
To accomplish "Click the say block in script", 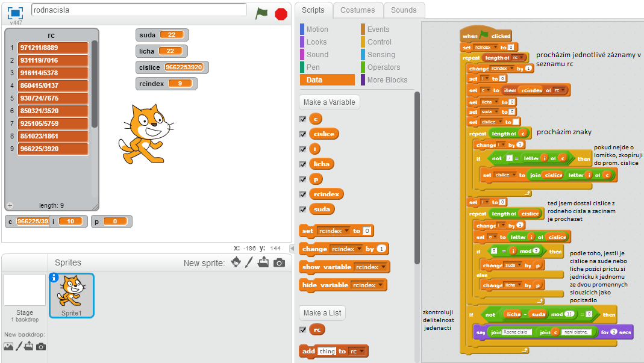I will [x=552, y=332].
